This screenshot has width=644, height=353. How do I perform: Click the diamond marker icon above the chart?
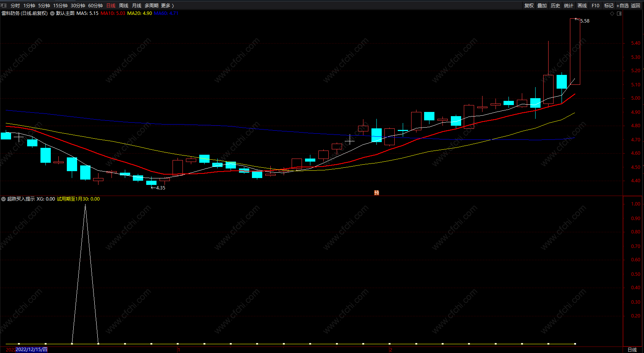(612, 13)
